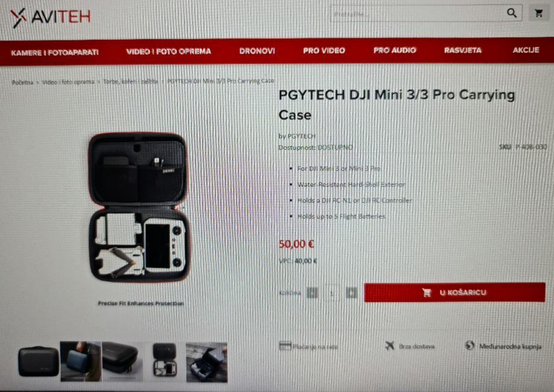Select the first closed case thumbnail

pos(39,362)
